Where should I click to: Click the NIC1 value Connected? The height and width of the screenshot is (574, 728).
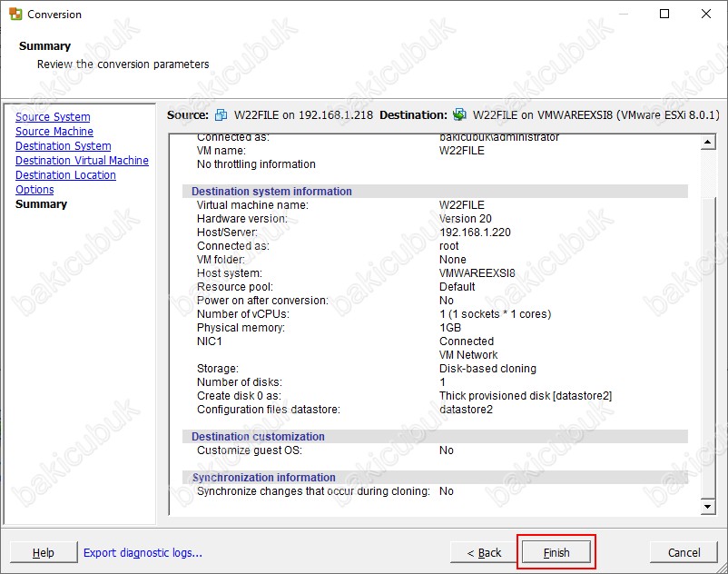(x=467, y=341)
